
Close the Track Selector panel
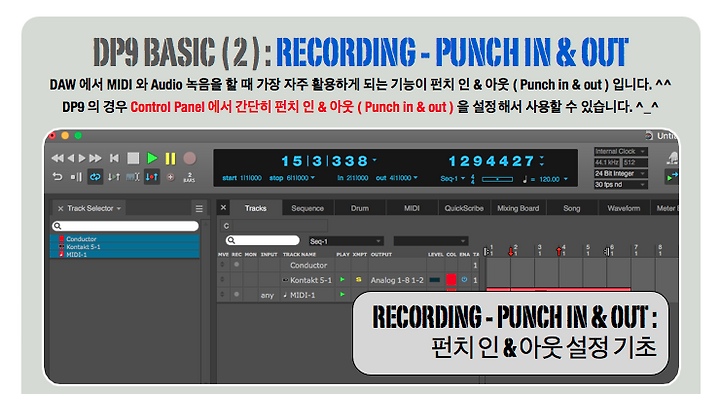[x=61, y=208]
